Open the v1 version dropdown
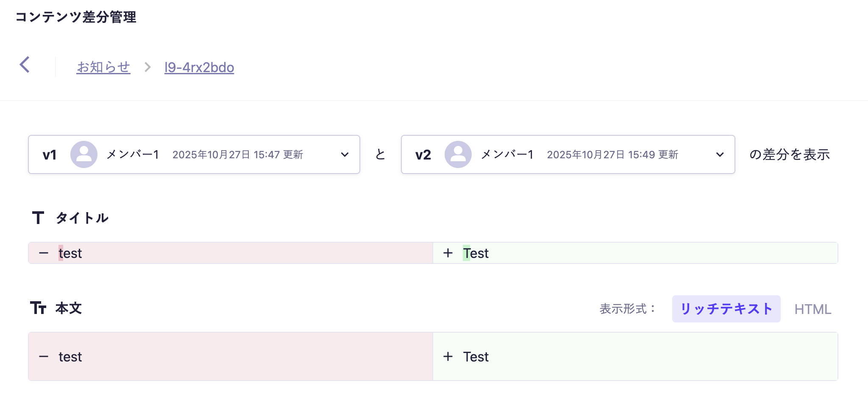Screen dimensions: 868x409 coord(194,154)
